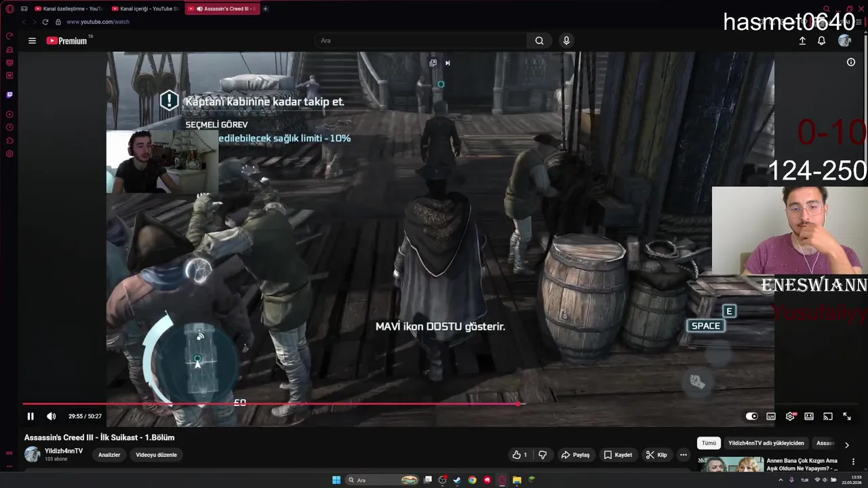Click the Windows taskbar search box
The height and width of the screenshot is (488, 868).
pyautogui.click(x=382, y=480)
